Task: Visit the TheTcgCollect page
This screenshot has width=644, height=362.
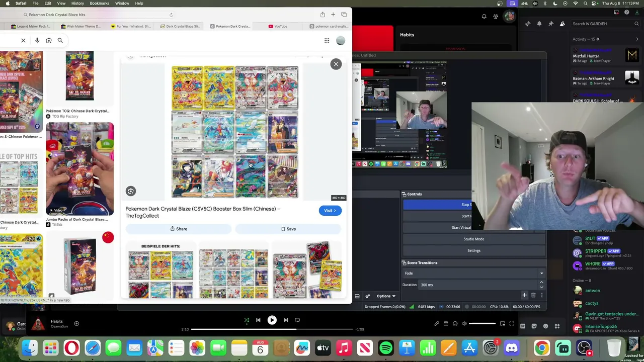Action: [x=330, y=211]
